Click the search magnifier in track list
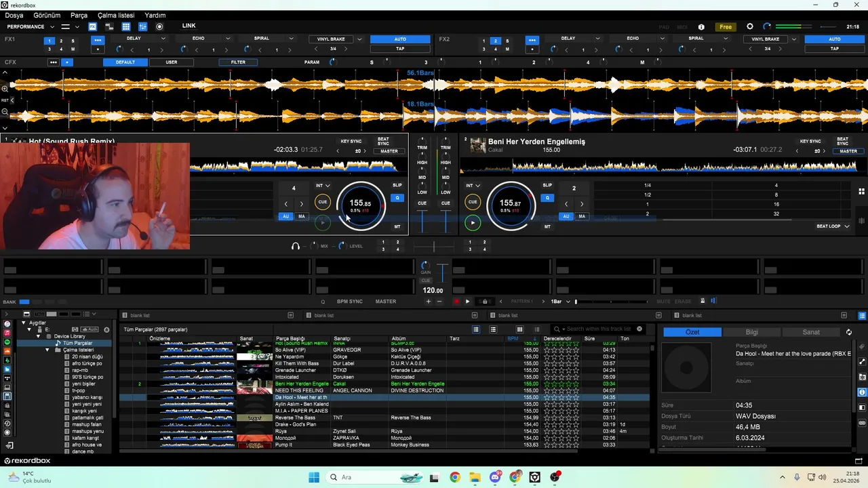The image size is (868, 488). 557,329
